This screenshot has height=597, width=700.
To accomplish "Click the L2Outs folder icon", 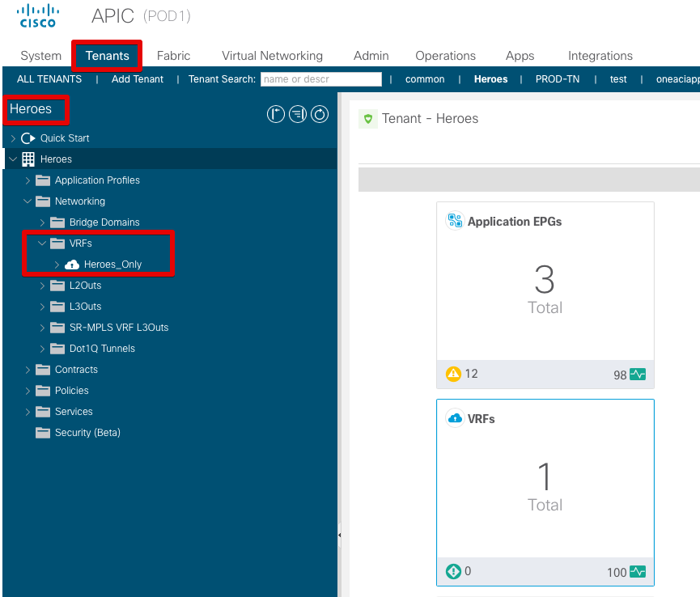I will (57, 286).
